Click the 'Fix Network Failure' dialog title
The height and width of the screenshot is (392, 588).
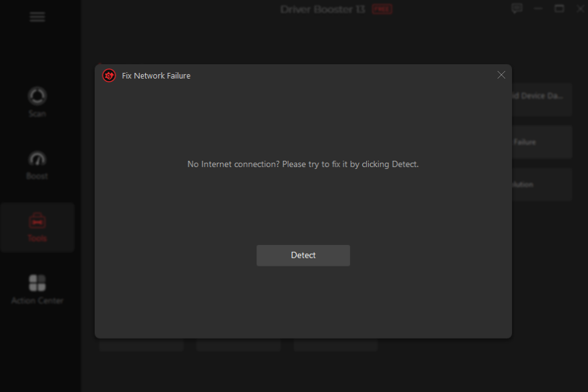(x=156, y=76)
